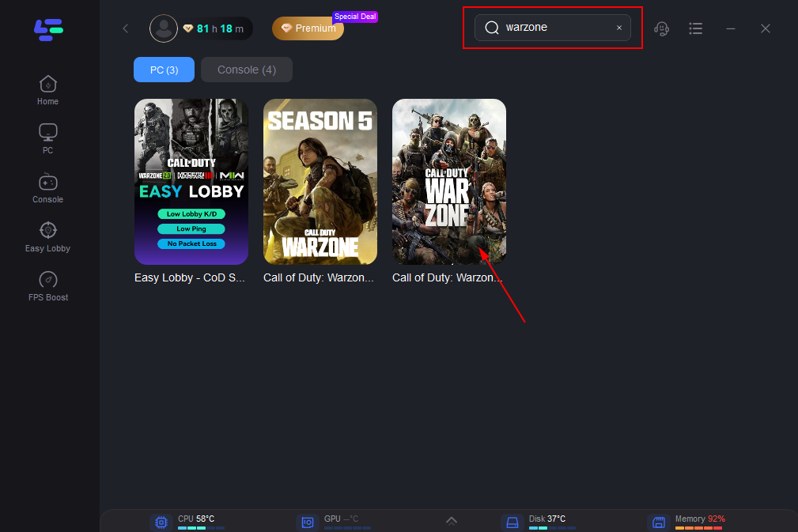Image resolution: width=798 pixels, height=532 pixels.
Task: Click the CPU 58°C reading
Action: [196, 519]
